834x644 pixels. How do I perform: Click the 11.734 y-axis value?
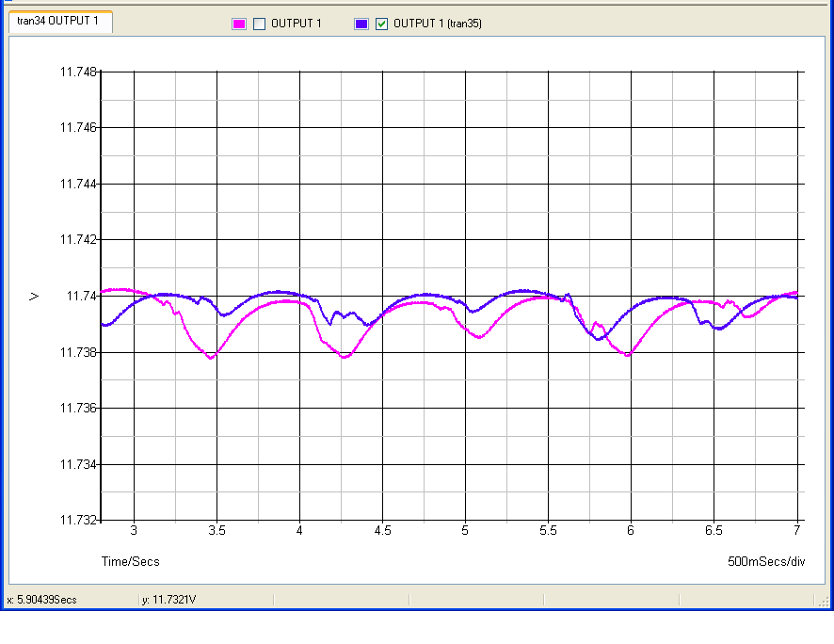coord(78,464)
